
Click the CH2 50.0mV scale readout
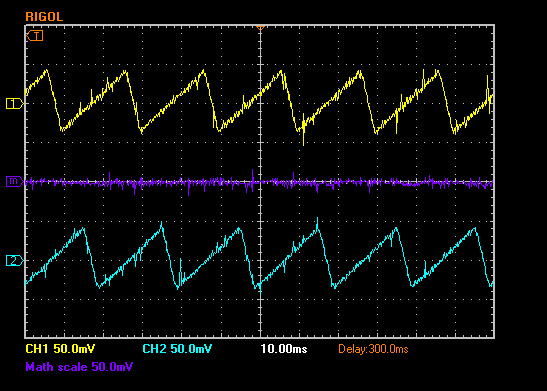click(177, 348)
